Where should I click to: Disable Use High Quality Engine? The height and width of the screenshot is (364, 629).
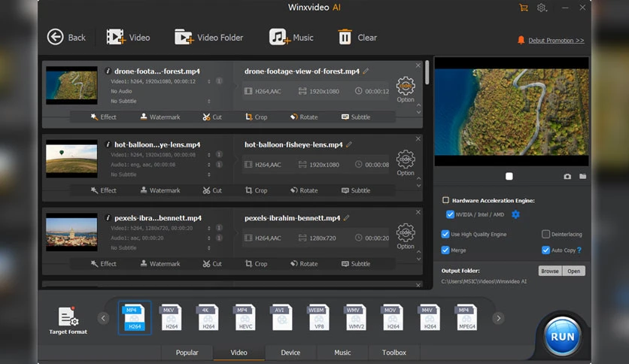click(445, 234)
